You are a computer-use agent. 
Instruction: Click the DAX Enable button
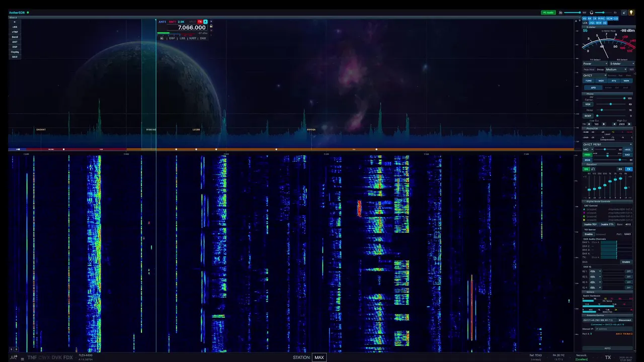pos(626,262)
